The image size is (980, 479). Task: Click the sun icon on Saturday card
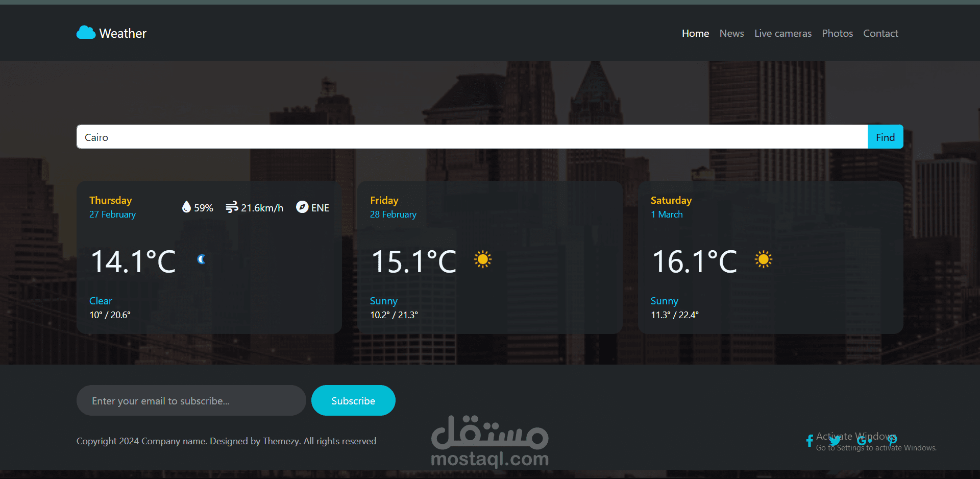pyautogui.click(x=764, y=259)
